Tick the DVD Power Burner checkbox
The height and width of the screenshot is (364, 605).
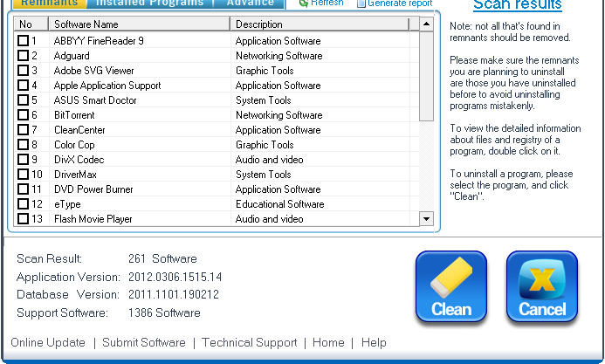24,189
